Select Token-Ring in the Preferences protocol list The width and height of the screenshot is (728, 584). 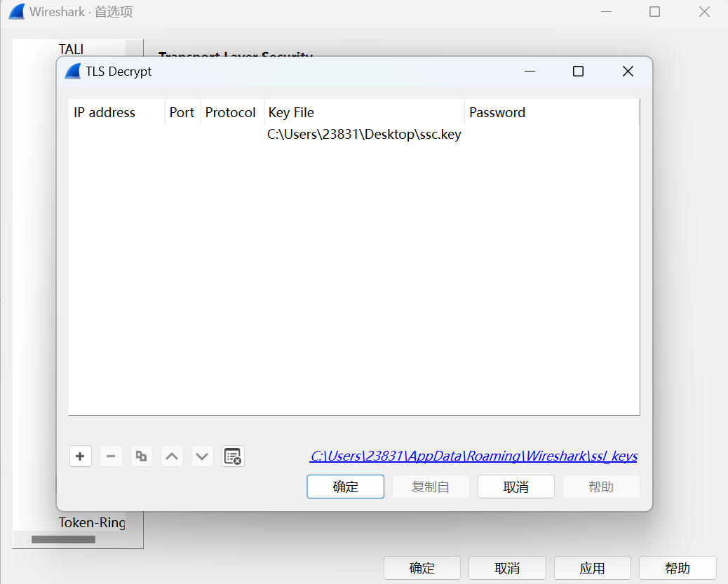click(92, 523)
